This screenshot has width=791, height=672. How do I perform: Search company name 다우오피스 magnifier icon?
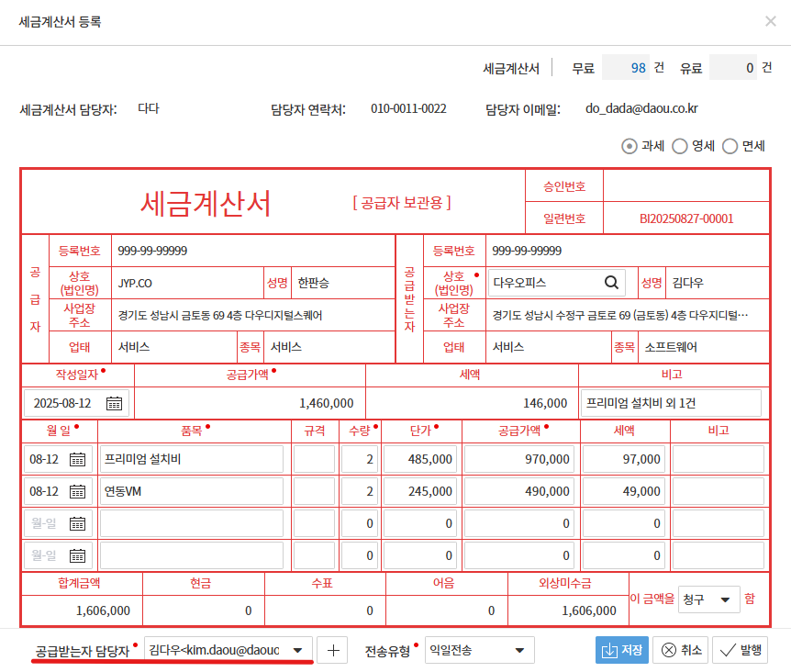[x=611, y=282]
